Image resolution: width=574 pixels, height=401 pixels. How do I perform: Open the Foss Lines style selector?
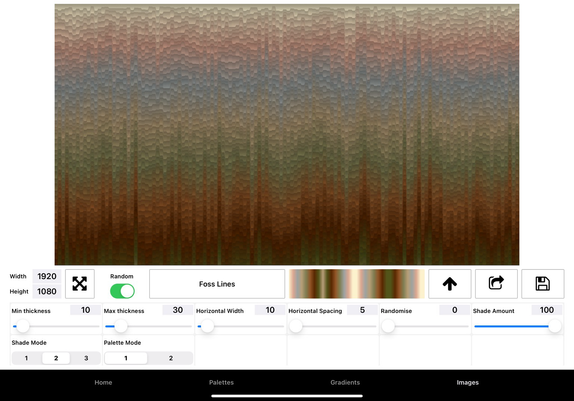coord(217,284)
